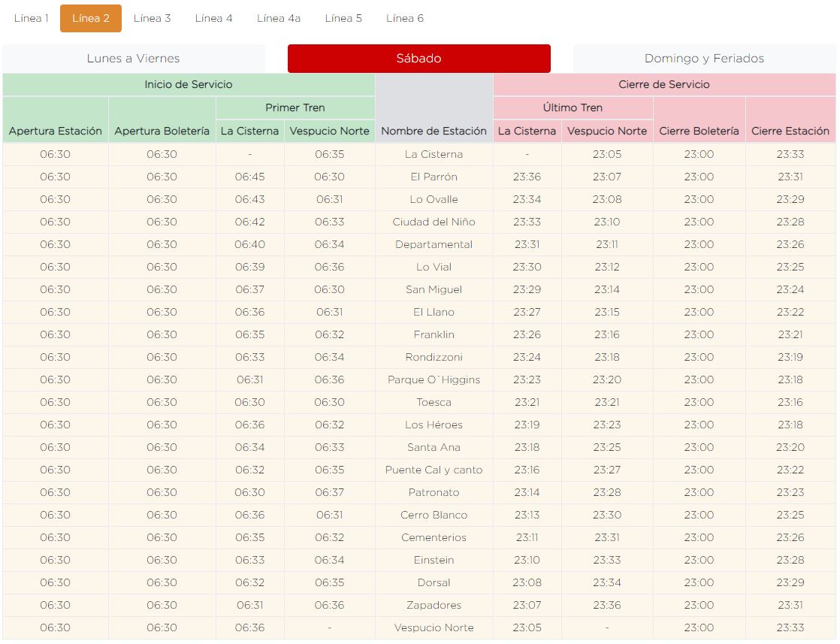Click 23:05 last train in La Cisterna row
The image size is (840, 644).
point(607,154)
